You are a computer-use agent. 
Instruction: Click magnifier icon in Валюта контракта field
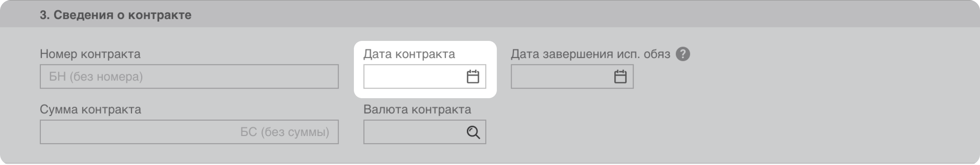pos(473,132)
